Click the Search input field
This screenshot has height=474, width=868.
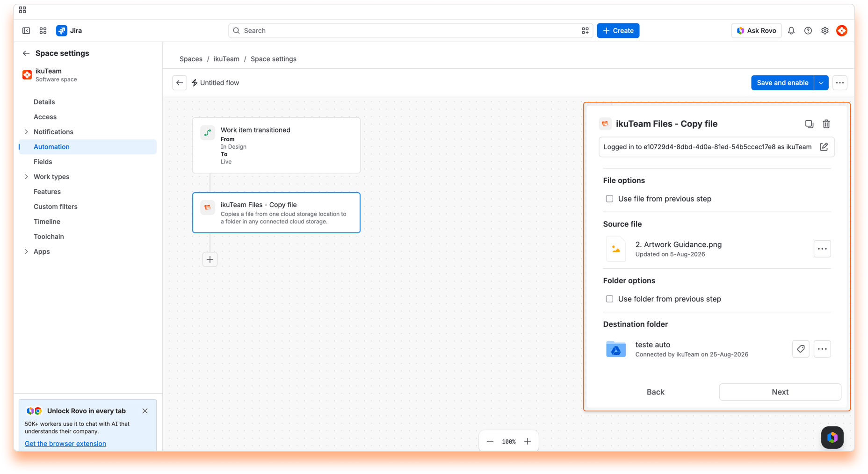tap(411, 30)
